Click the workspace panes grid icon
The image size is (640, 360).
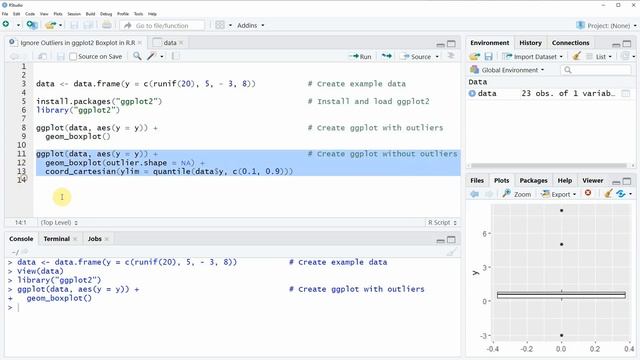220,25
